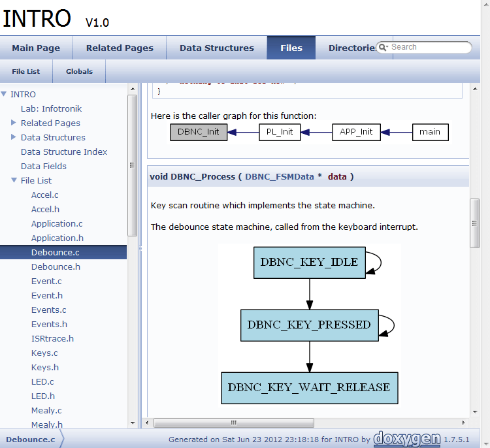Click the PL_Init node in caller graph
Screen dimensions: 490x448
(x=280, y=132)
